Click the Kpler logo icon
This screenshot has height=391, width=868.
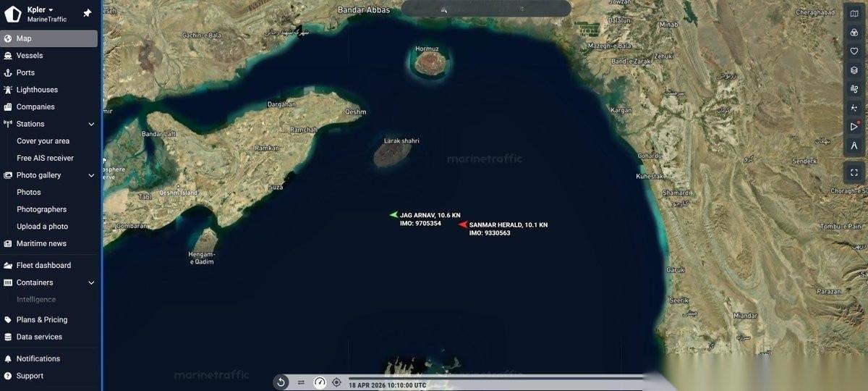[x=13, y=14]
